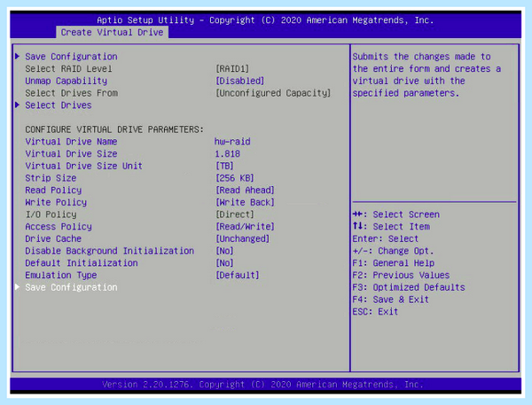
Task: Open the Emulation Type Default option
Action: pyautogui.click(x=238, y=275)
